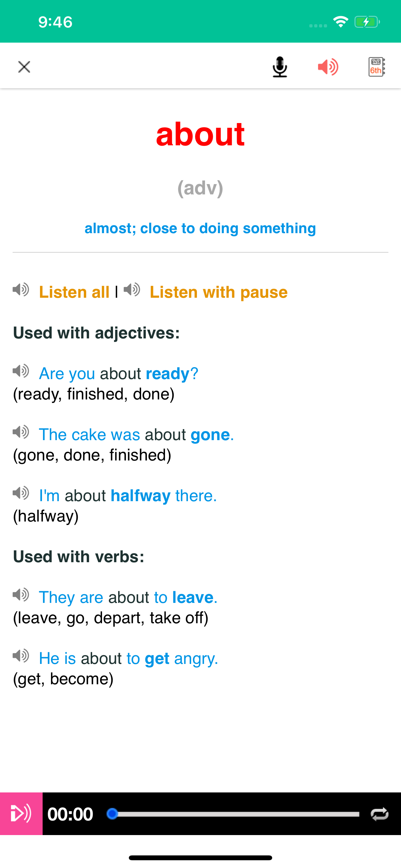The width and height of the screenshot is (401, 868).
Task: Tap 'Listen all' link
Action: tap(74, 292)
